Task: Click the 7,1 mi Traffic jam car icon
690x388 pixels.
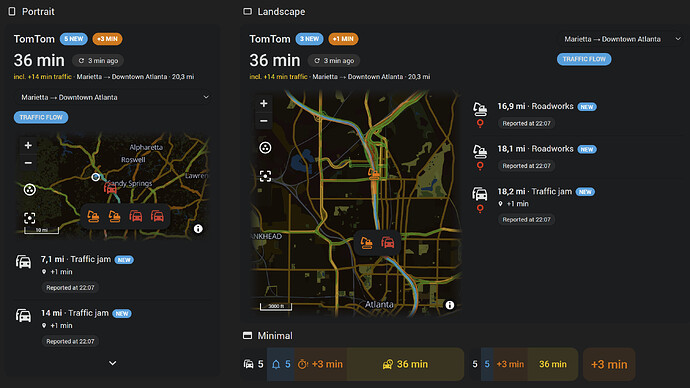Action: point(23,262)
